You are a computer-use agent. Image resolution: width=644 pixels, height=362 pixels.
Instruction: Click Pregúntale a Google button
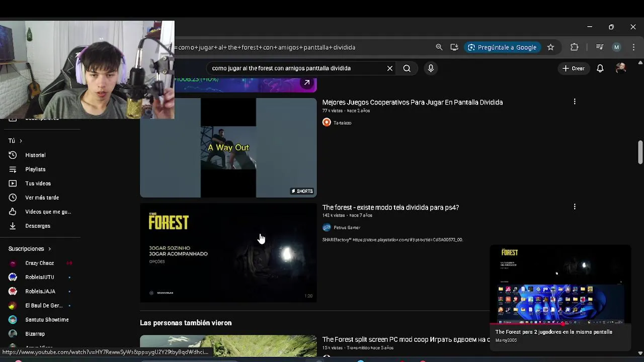tap(502, 47)
